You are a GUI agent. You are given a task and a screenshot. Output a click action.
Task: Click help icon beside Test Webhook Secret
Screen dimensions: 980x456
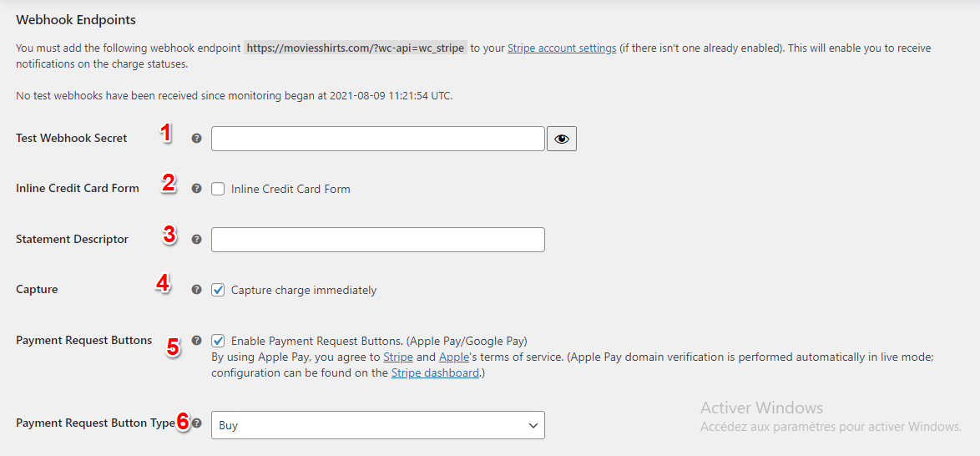tap(197, 139)
